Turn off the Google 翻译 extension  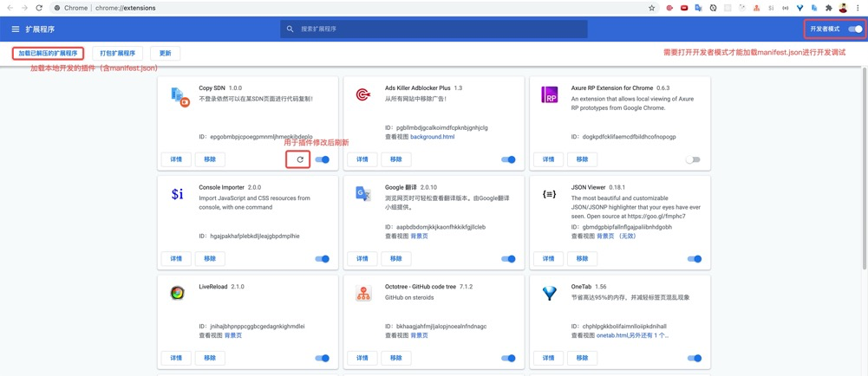click(508, 259)
